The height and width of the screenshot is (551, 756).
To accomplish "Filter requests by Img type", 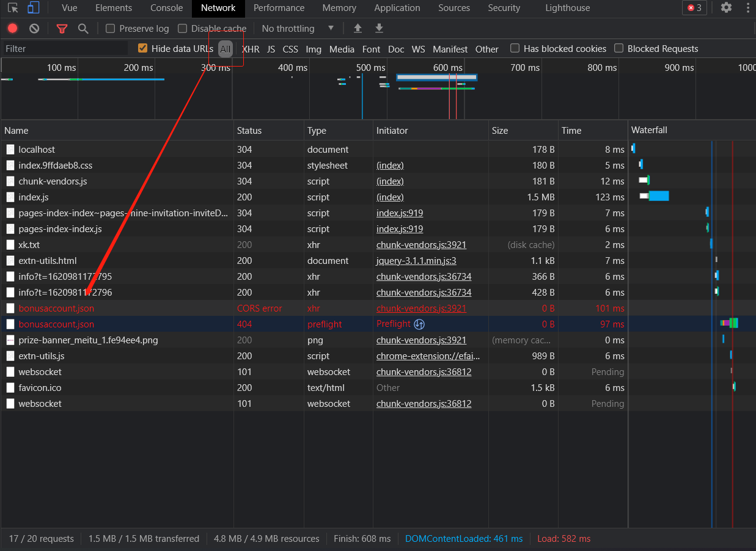I will coord(314,49).
